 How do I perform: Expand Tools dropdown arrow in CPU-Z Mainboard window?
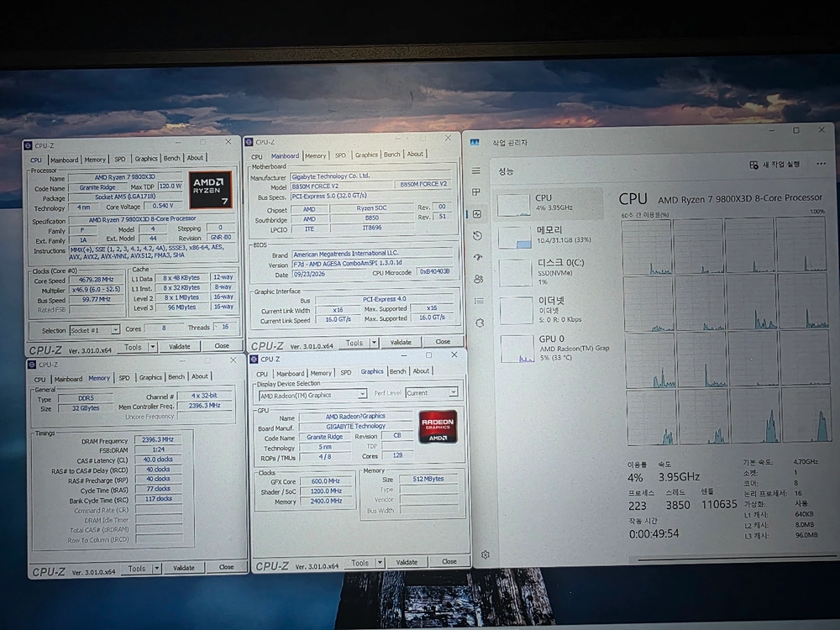coord(375,343)
